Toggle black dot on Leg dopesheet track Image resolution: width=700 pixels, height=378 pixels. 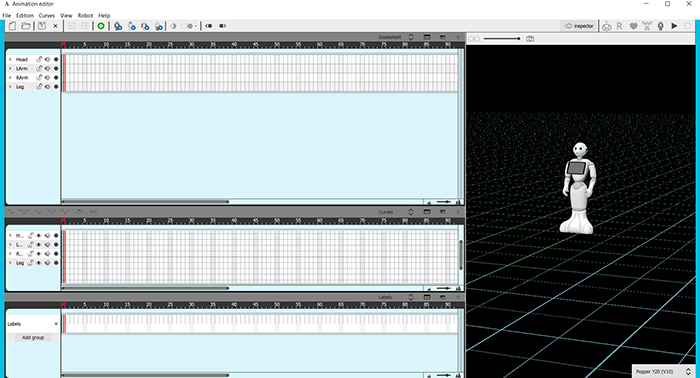[56, 87]
